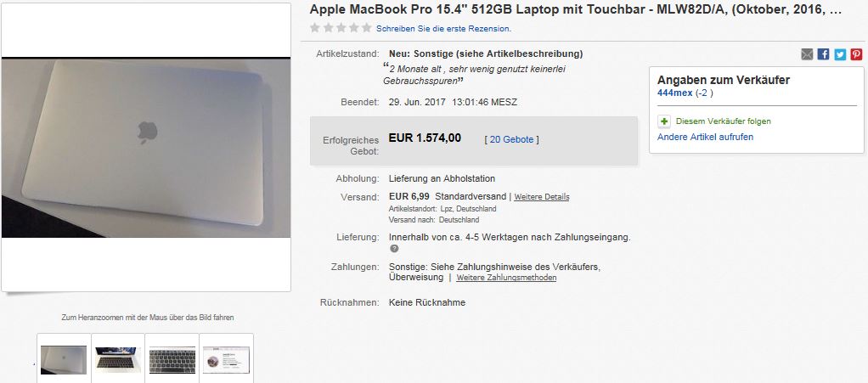Select first thumbnail of closed MacBook
Screen dimensions: 868x383
pos(64,358)
